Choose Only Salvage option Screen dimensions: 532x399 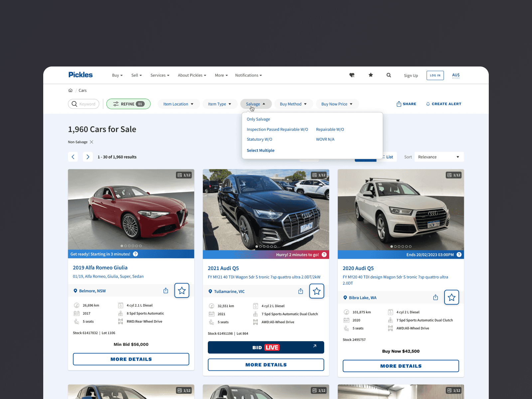[x=258, y=119]
